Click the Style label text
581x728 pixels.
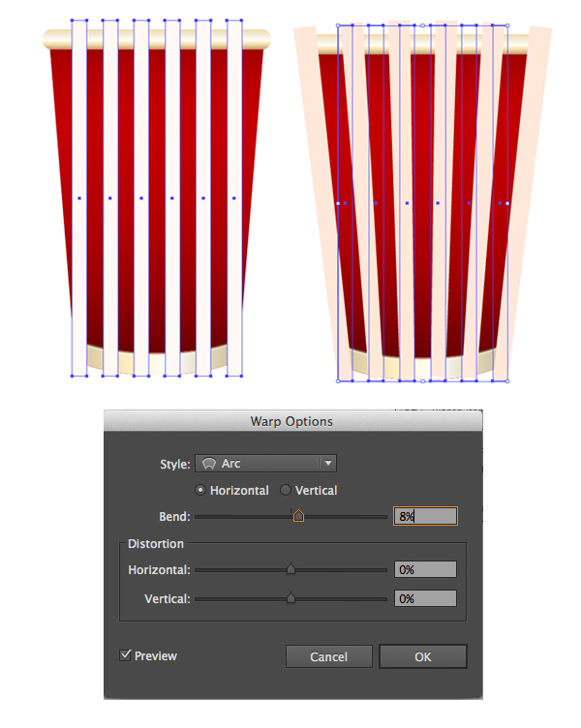point(175,464)
